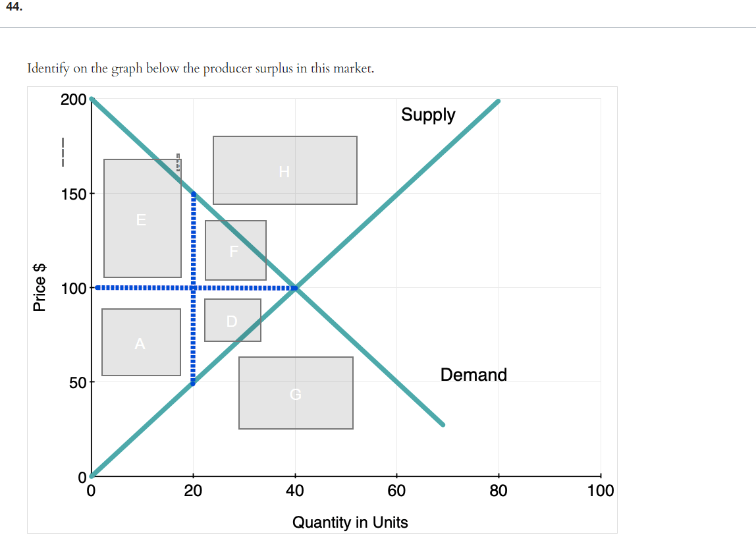Click the equilibrium point where the curves cross
756x560 pixels.
[x=295, y=288]
